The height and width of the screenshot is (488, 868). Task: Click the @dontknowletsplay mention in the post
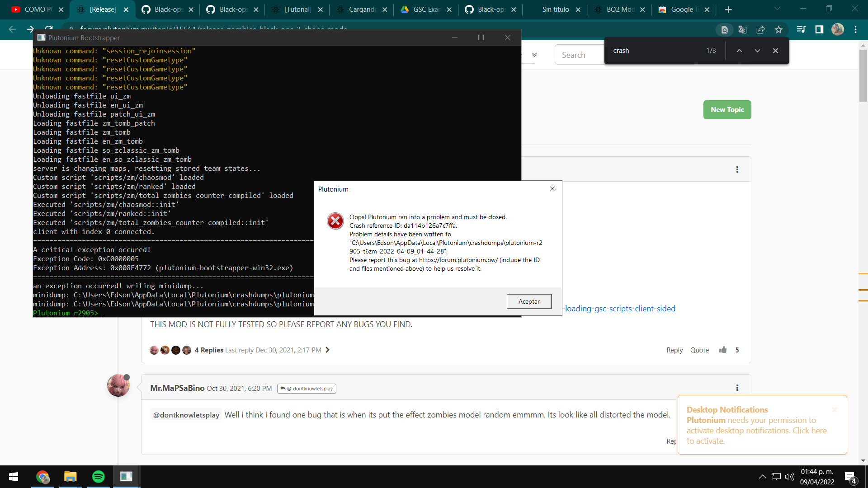pyautogui.click(x=186, y=415)
